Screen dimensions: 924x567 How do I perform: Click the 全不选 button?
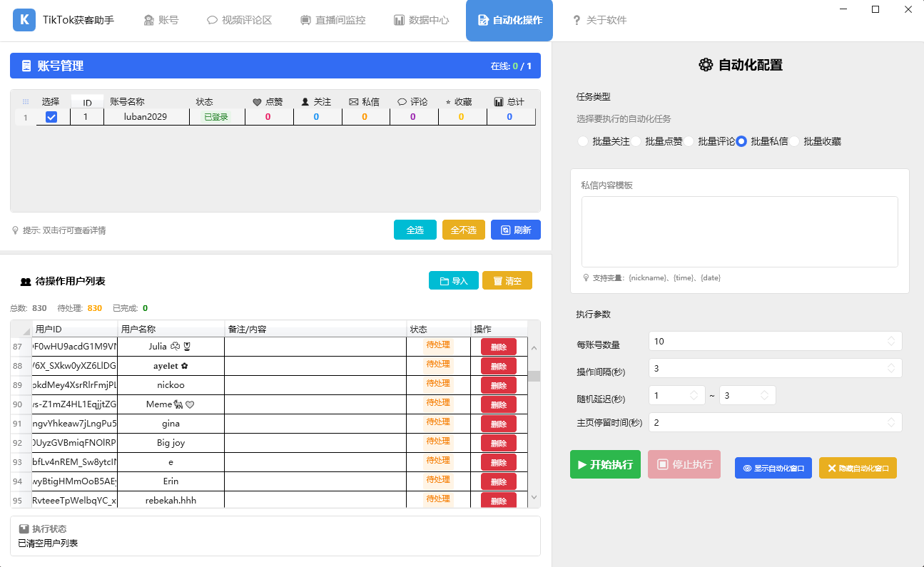[464, 230]
